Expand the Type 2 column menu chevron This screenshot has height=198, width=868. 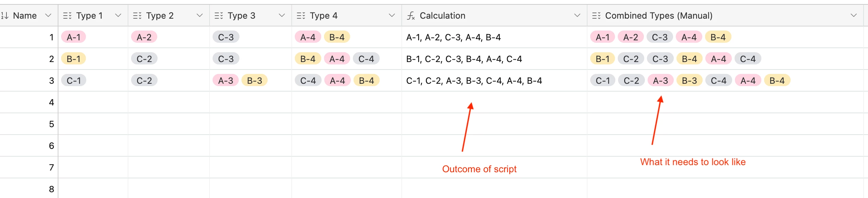coord(200,16)
